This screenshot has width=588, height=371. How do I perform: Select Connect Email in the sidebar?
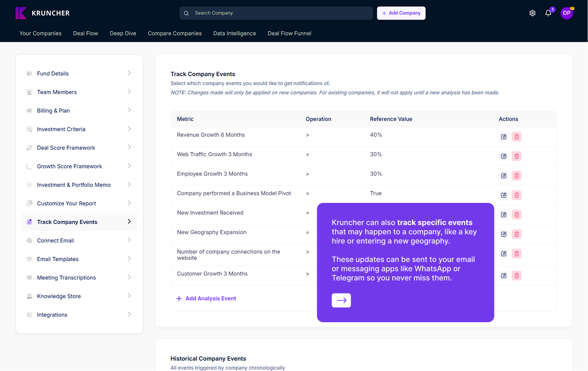tap(55, 241)
